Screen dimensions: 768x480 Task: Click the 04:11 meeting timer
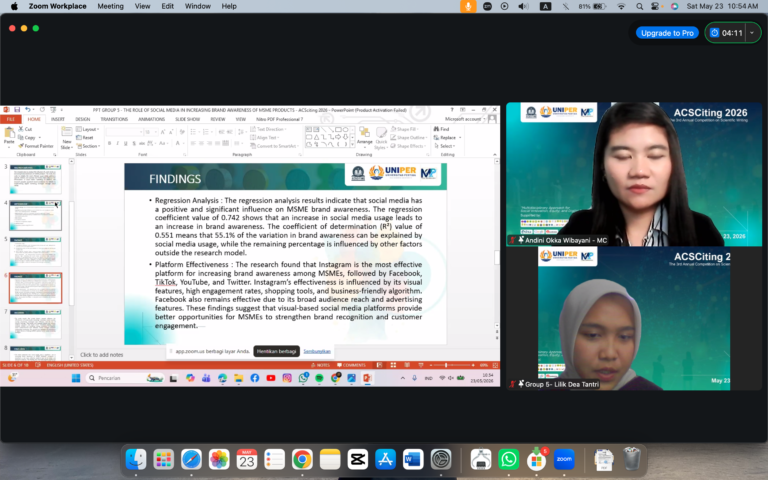point(726,33)
